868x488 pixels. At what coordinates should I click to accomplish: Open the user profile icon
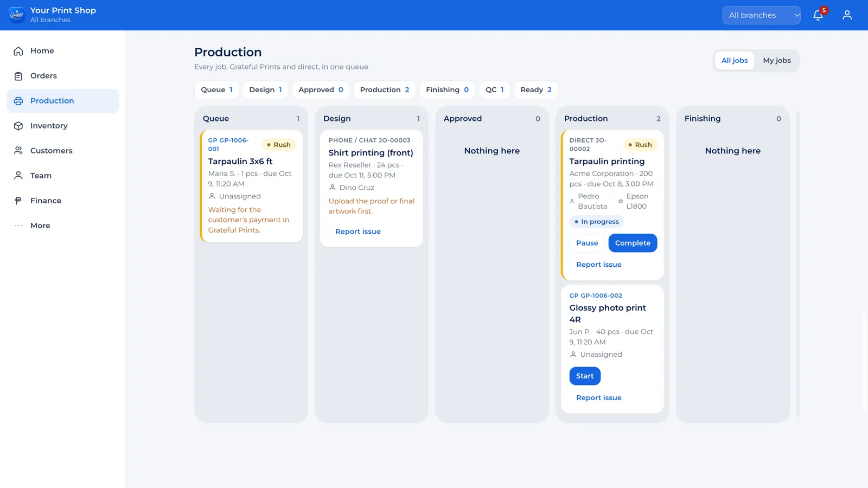(x=847, y=15)
